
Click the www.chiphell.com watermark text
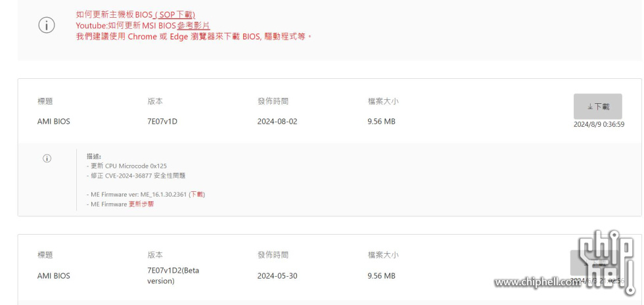click(538, 282)
